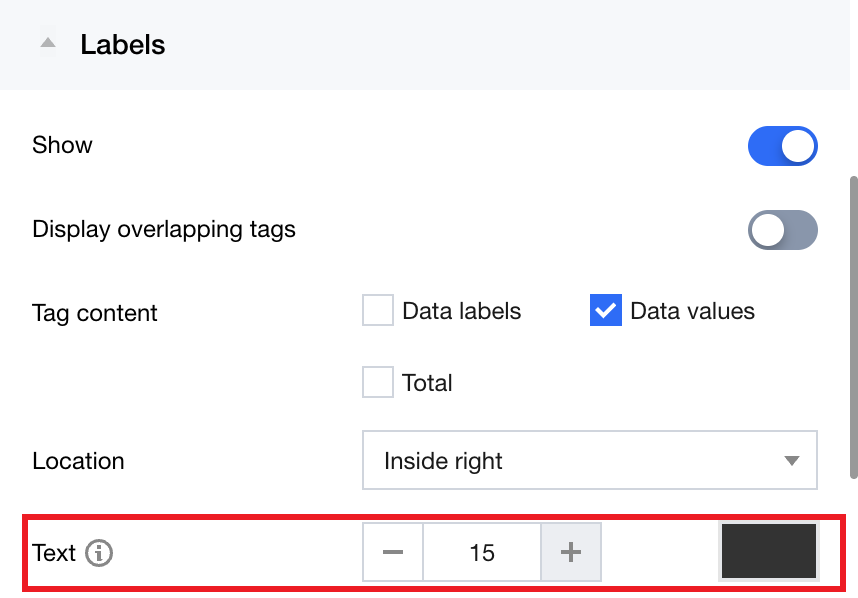Turn off the Show labels switch

click(782, 146)
